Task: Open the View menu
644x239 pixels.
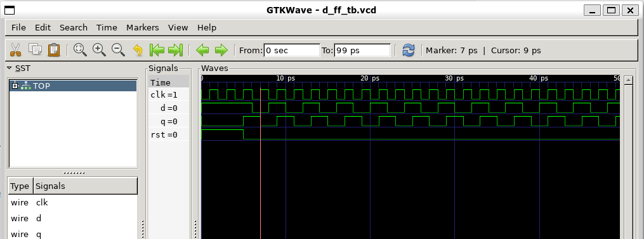Action: 178,27
